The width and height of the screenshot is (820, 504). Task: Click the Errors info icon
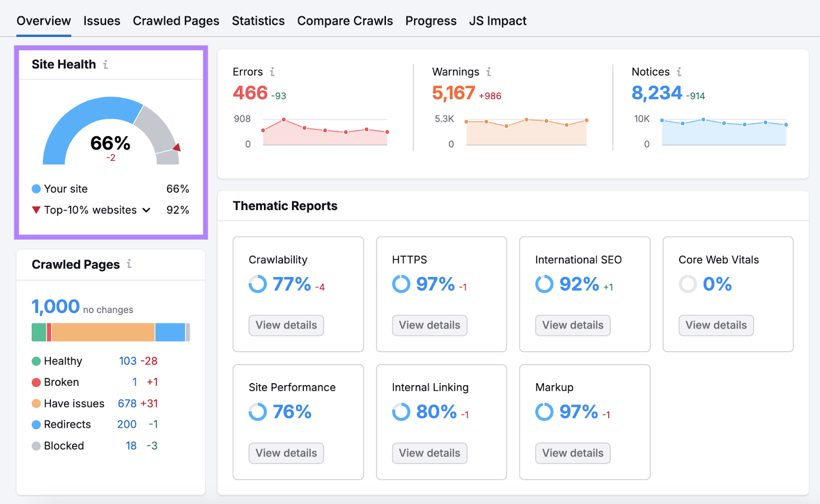click(x=273, y=72)
